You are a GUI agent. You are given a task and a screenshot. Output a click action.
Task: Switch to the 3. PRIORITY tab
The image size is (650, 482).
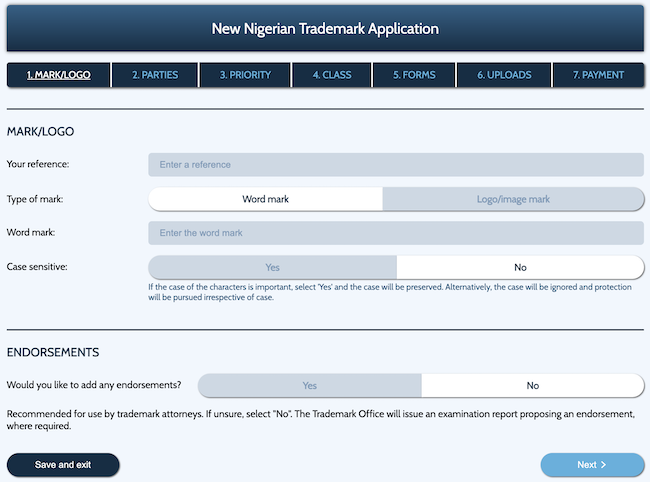point(245,75)
